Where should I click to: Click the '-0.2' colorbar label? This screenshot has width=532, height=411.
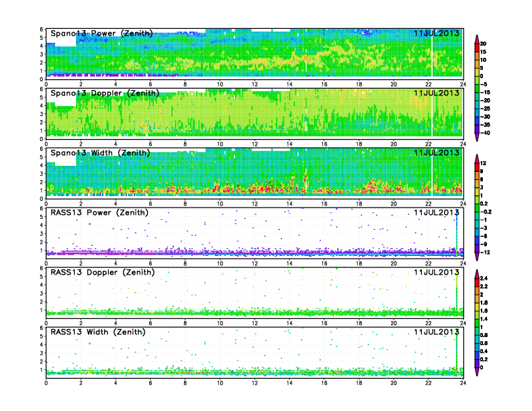tap(486, 212)
